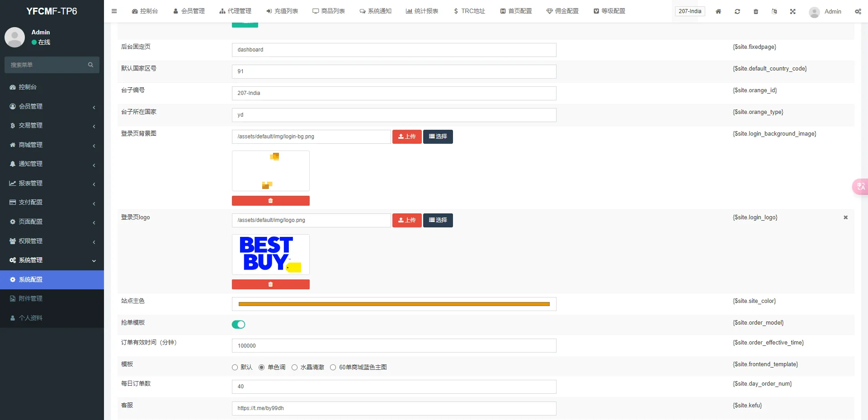Image resolution: width=868 pixels, height=420 pixels.
Task: Click the fullscreen arrows icon
Action: click(793, 11)
